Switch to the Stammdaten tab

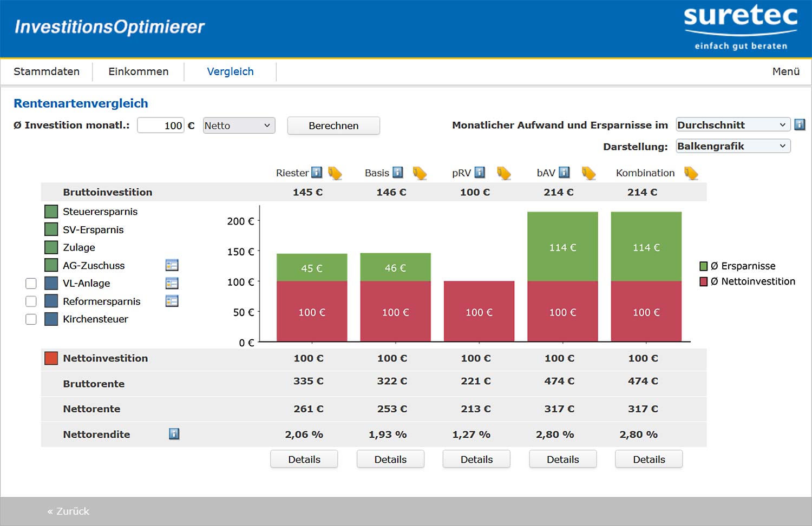tap(47, 71)
